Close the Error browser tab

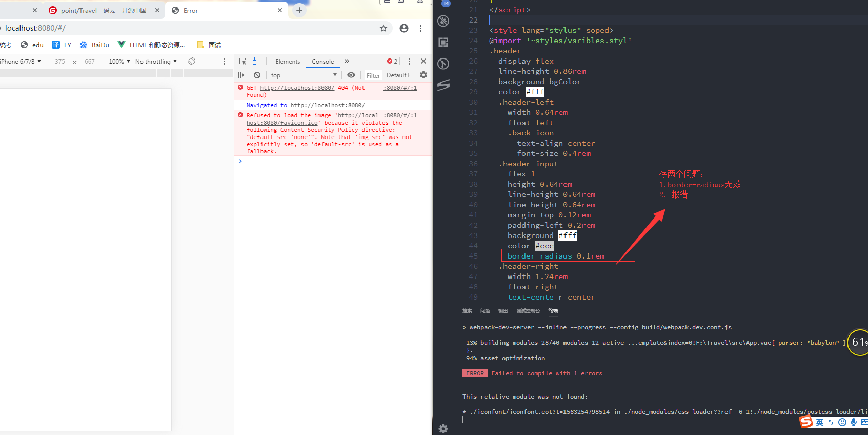click(280, 10)
